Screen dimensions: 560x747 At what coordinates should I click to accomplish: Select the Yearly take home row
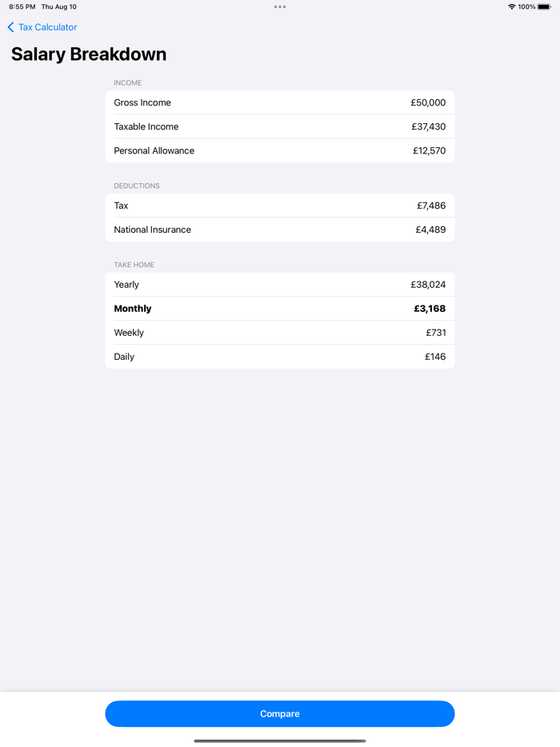[279, 284]
